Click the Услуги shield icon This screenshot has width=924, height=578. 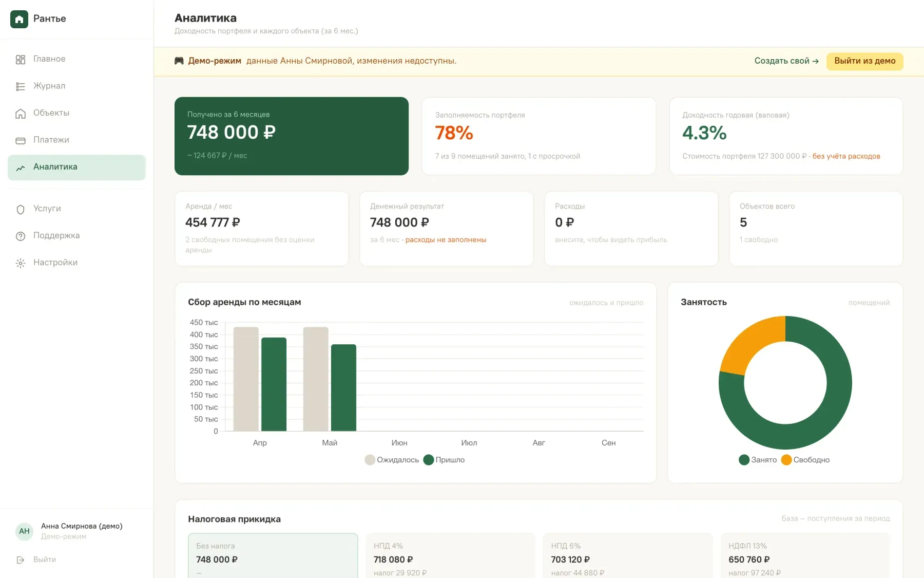(21, 209)
